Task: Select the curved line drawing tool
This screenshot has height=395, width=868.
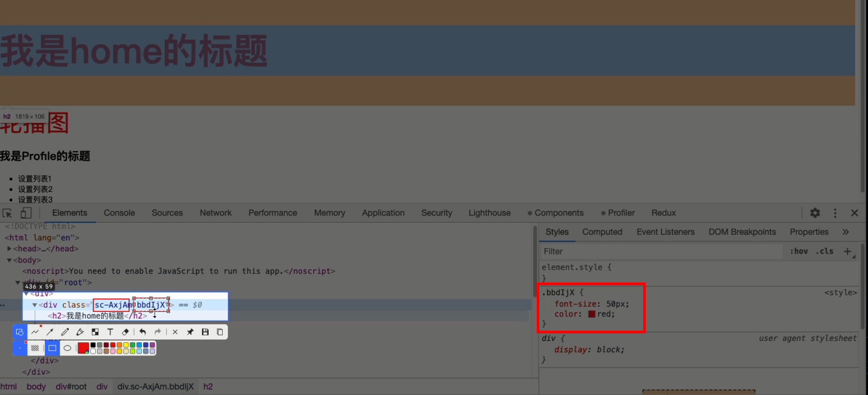Action: [x=35, y=332]
